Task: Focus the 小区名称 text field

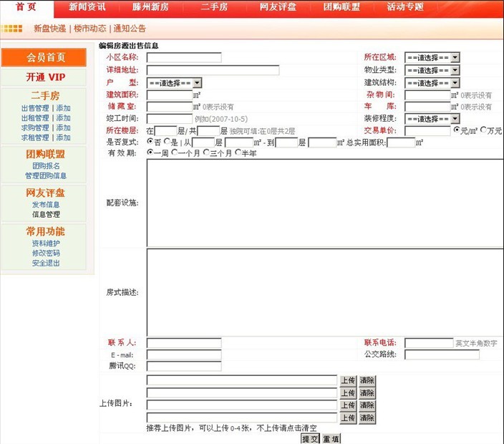Action: (184, 58)
